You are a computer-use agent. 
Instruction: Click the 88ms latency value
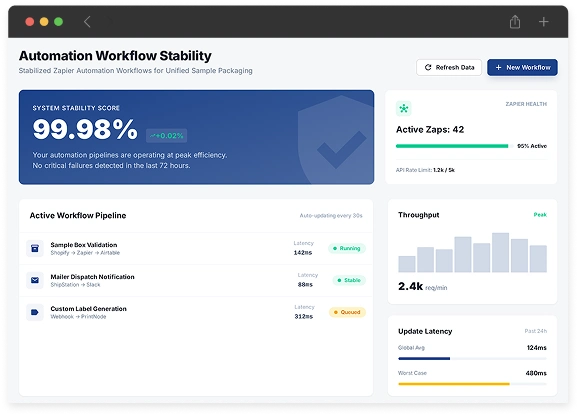(305, 285)
